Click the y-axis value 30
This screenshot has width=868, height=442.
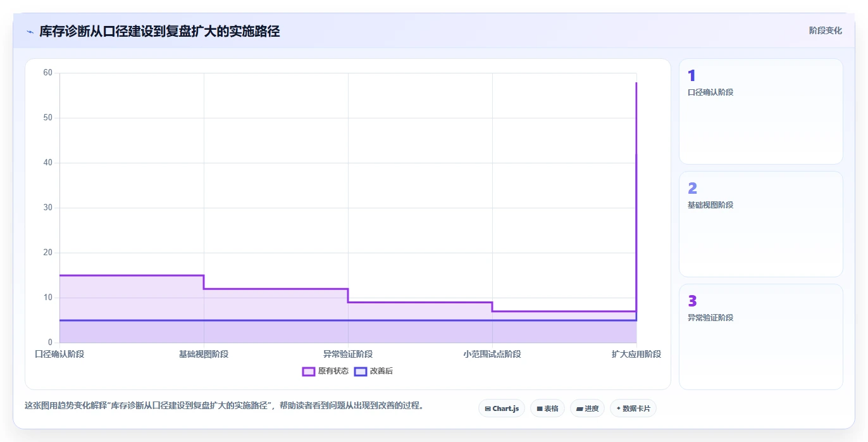point(47,208)
